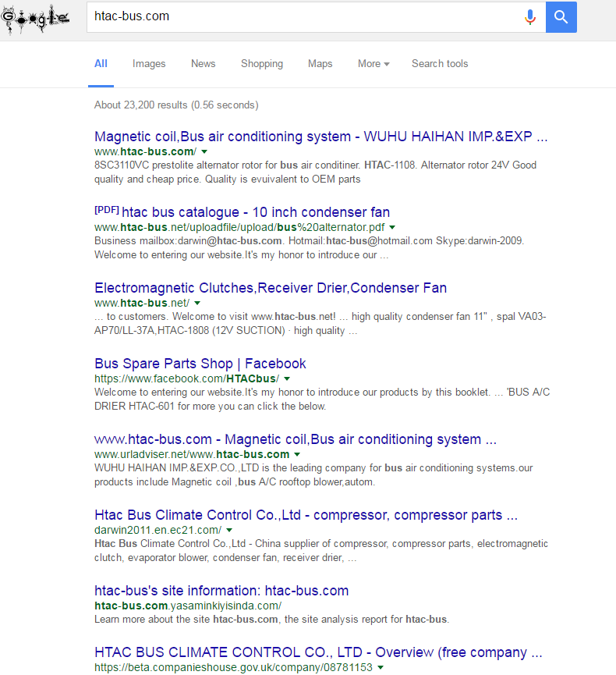Open Electromagnetic Clutches, Receiver Drier result
This screenshot has height=675, width=616.
click(271, 288)
